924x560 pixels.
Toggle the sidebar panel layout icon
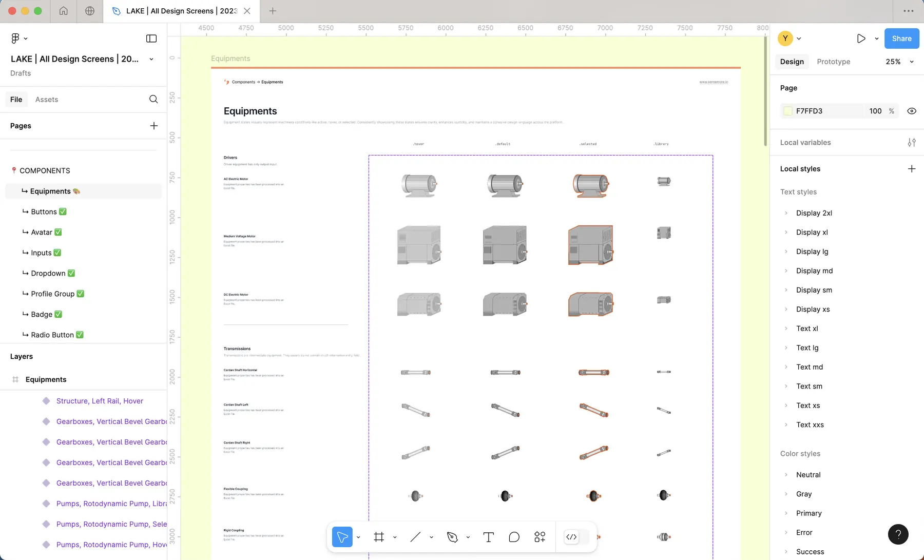point(151,38)
